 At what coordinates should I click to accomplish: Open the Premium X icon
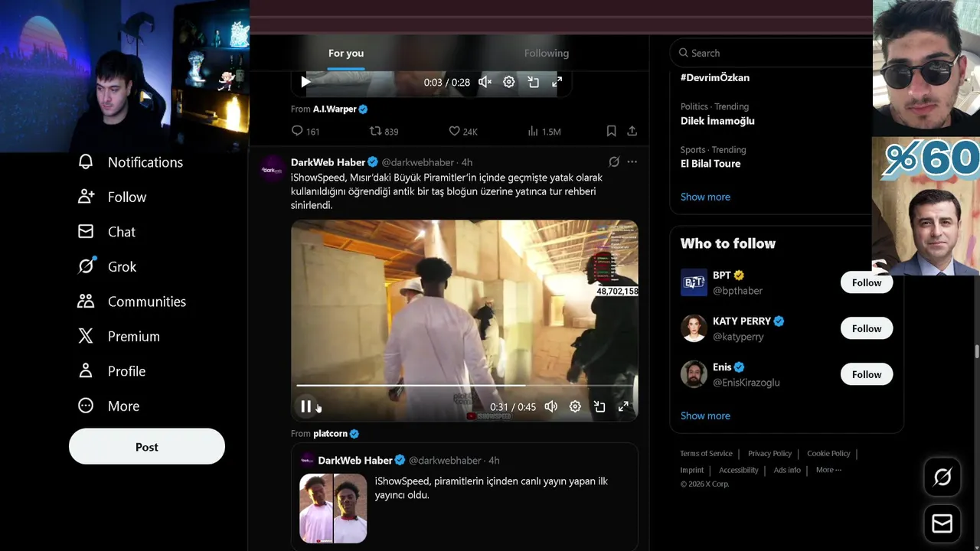(86, 336)
